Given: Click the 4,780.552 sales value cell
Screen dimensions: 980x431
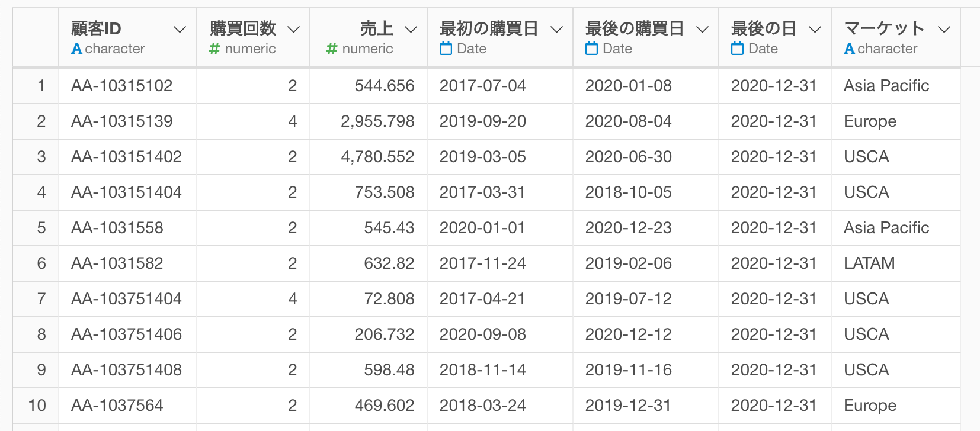Looking at the screenshot, I should click(377, 157).
